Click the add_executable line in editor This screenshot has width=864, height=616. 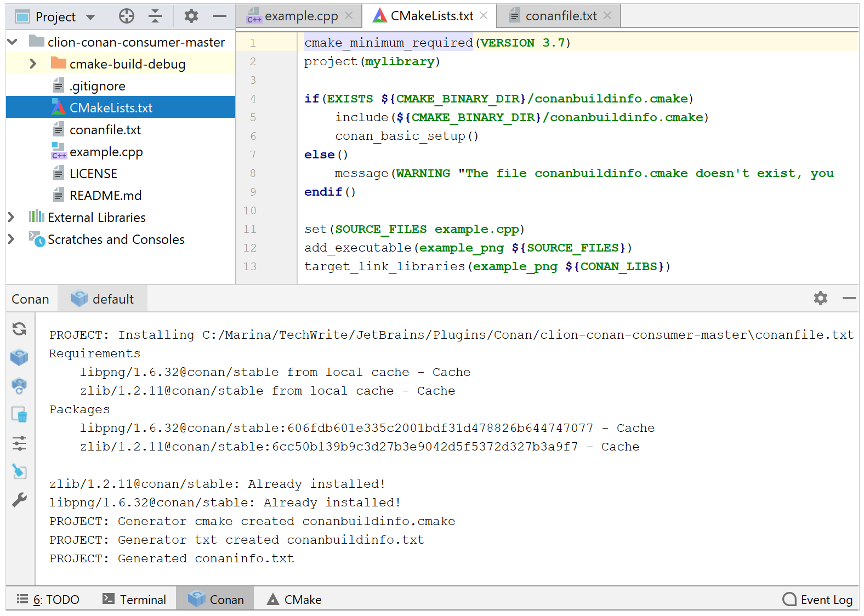(x=468, y=248)
